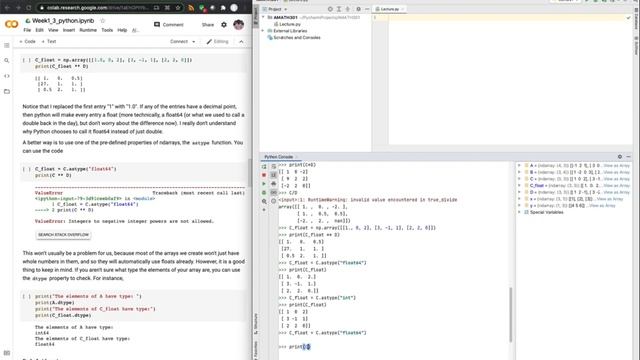Image resolution: width=640 pixels, height=360 pixels.
Task: Click the console print icon
Action: click(273, 184)
